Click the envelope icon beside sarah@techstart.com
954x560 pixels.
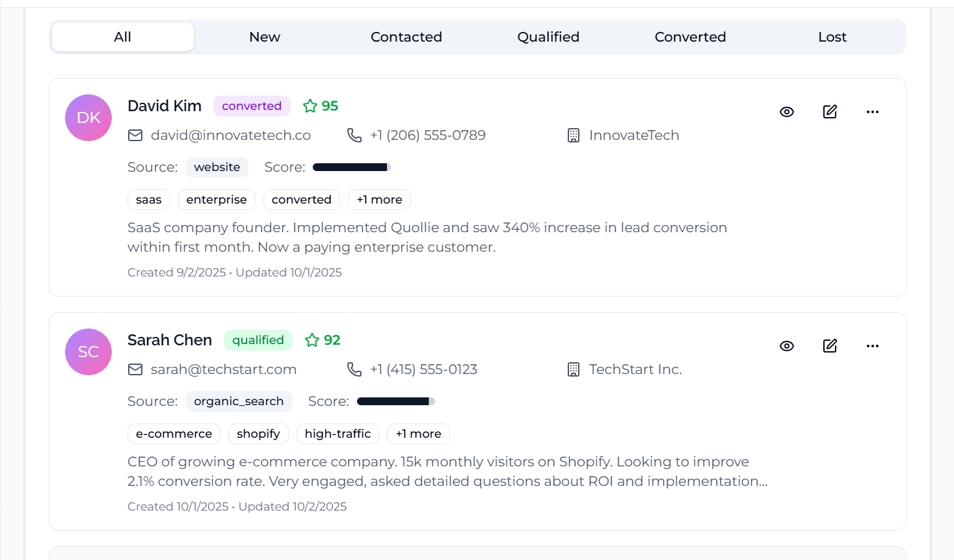pos(135,369)
